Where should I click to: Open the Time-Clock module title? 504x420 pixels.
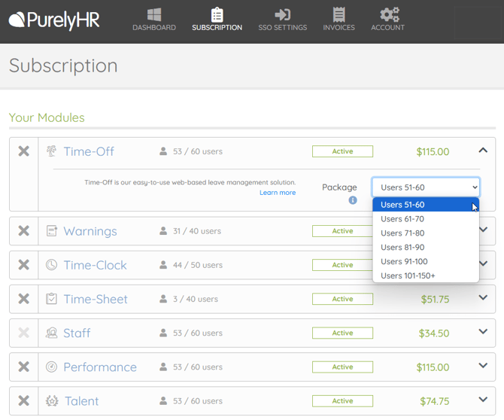pyautogui.click(x=95, y=265)
